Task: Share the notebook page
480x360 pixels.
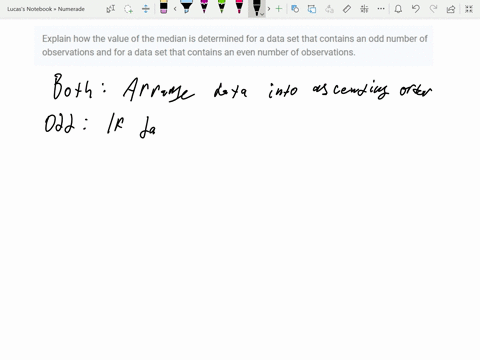Action: [451, 9]
